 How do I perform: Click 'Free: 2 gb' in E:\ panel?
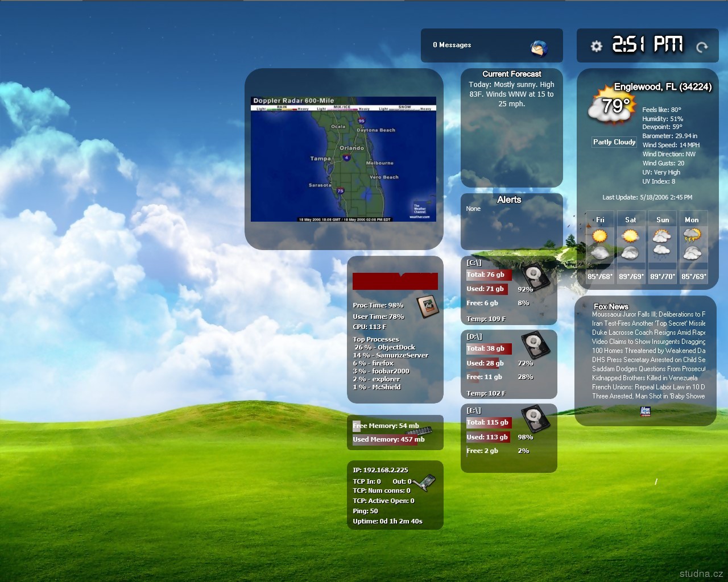(482, 451)
